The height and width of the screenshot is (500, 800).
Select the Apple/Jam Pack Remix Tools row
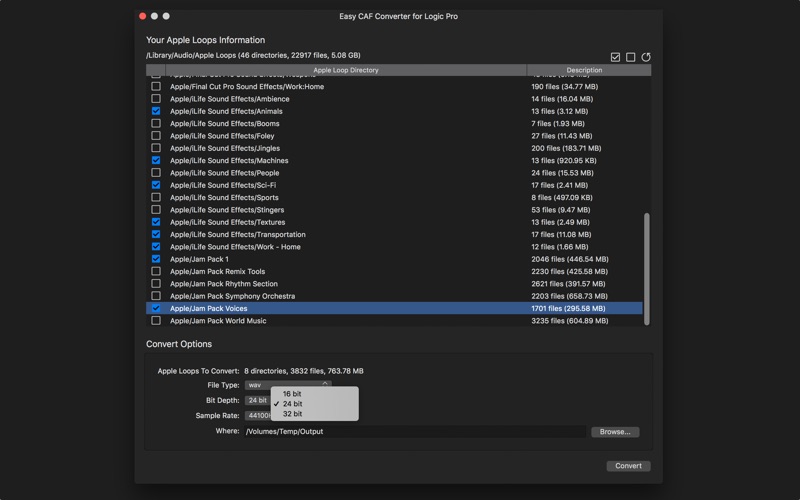coord(394,271)
